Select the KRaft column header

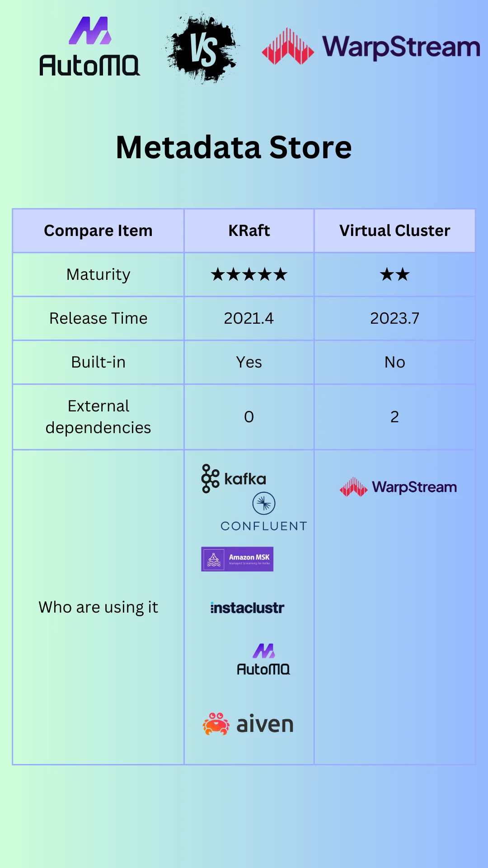249,231
